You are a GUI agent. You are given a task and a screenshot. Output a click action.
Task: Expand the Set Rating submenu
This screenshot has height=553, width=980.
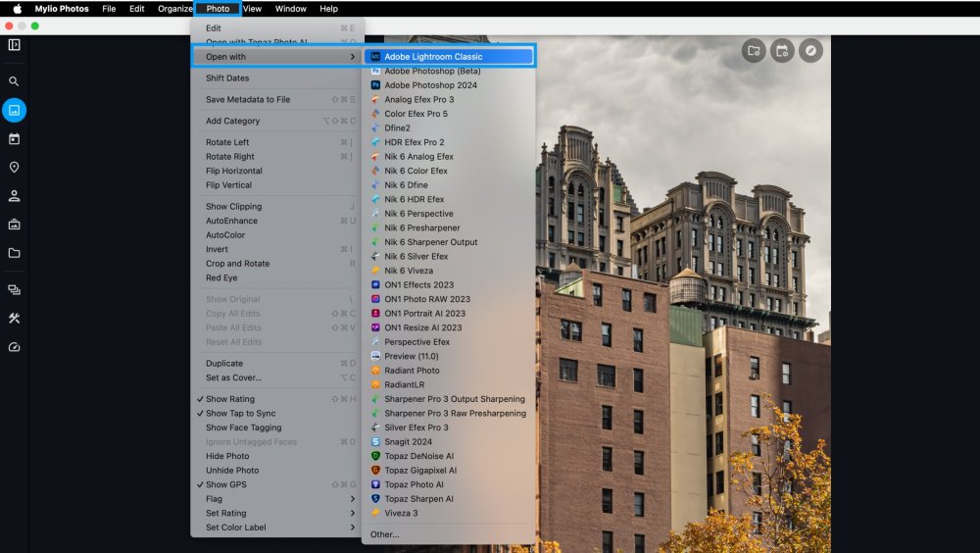click(x=276, y=513)
